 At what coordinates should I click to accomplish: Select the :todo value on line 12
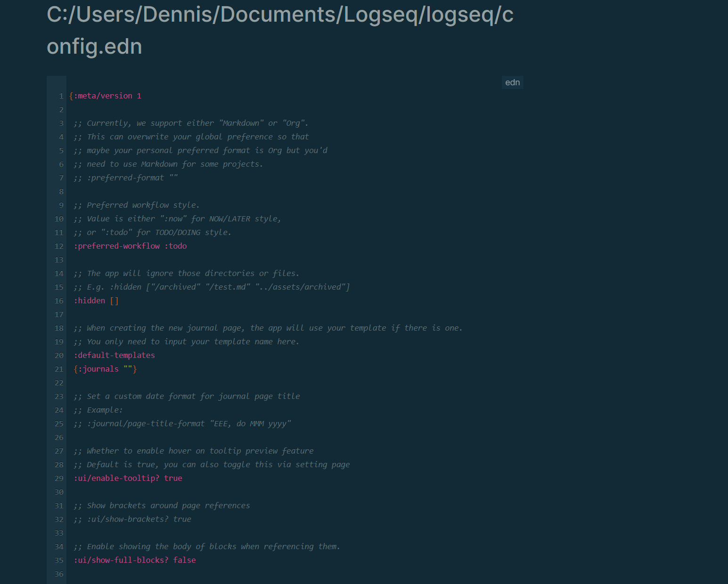click(177, 246)
